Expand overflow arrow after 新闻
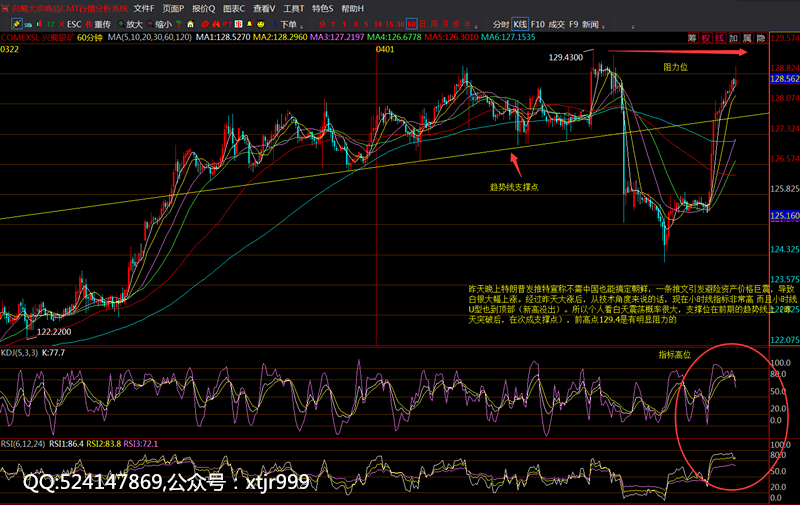 [x=604, y=27]
